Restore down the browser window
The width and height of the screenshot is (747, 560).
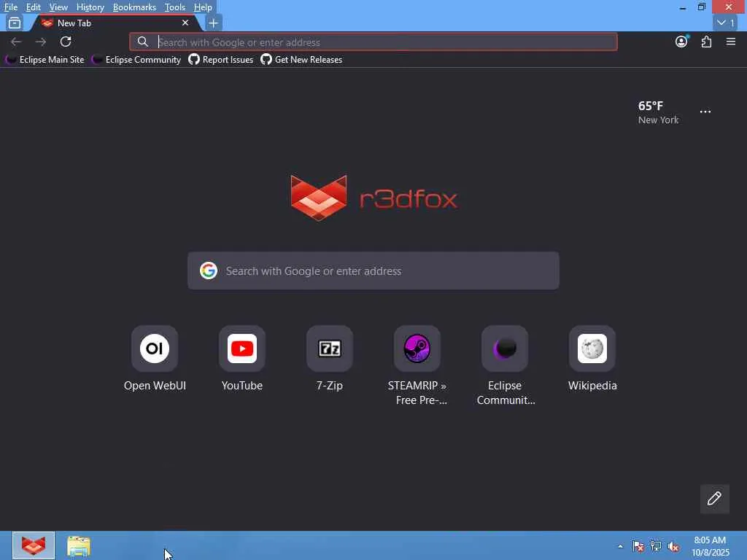(701, 7)
